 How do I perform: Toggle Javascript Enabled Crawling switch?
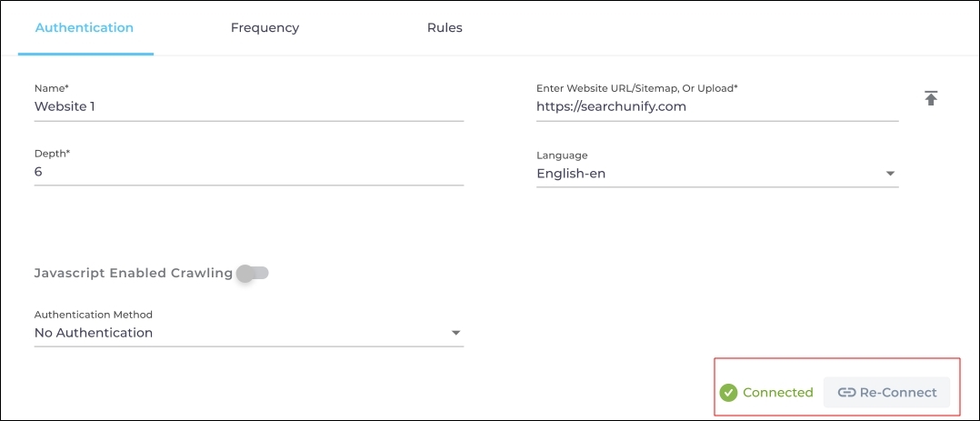click(x=253, y=273)
